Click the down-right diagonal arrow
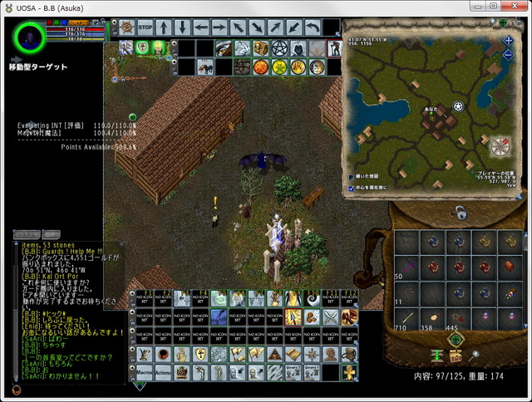Image resolution: width=532 pixels, height=402 pixels. [257, 27]
